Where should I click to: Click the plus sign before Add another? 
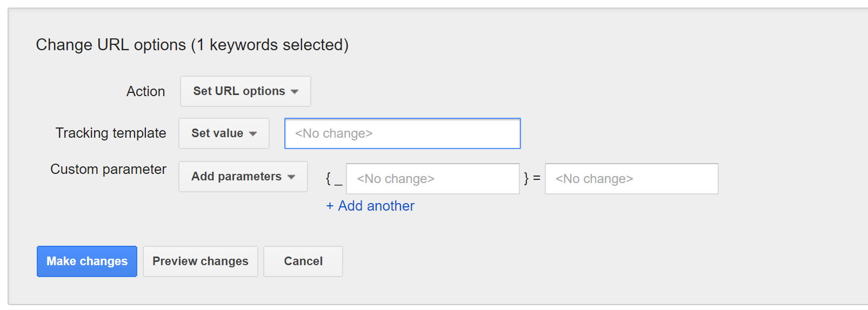pyautogui.click(x=330, y=206)
